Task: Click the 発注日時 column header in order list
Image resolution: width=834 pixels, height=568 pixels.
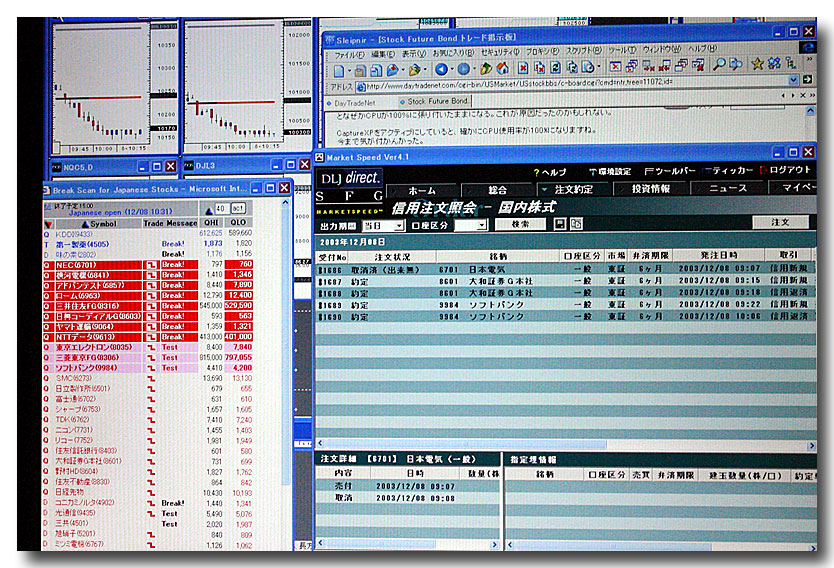Action: pyautogui.click(x=719, y=255)
